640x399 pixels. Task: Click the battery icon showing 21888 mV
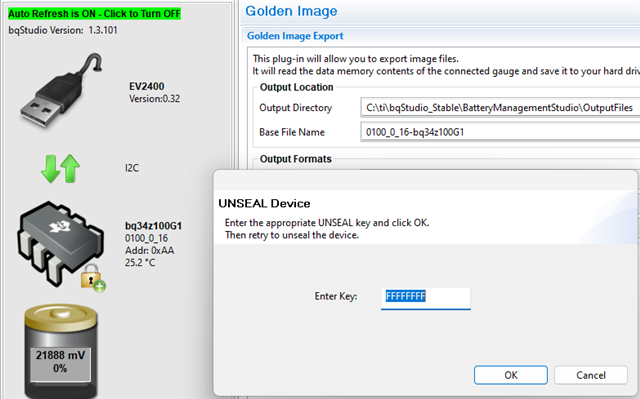(x=60, y=351)
